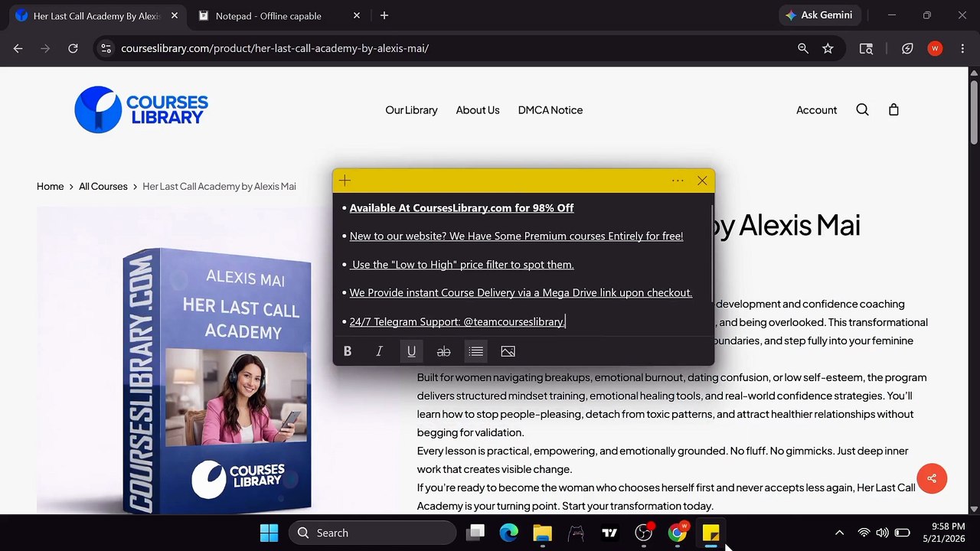Open the Chrome profile avatar W
The image size is (980, 551).
click(x=935, y=48)
